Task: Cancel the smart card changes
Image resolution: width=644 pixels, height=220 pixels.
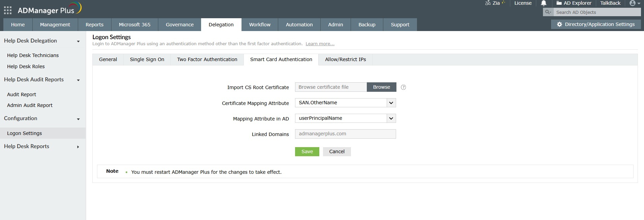Action: point(337,152)
